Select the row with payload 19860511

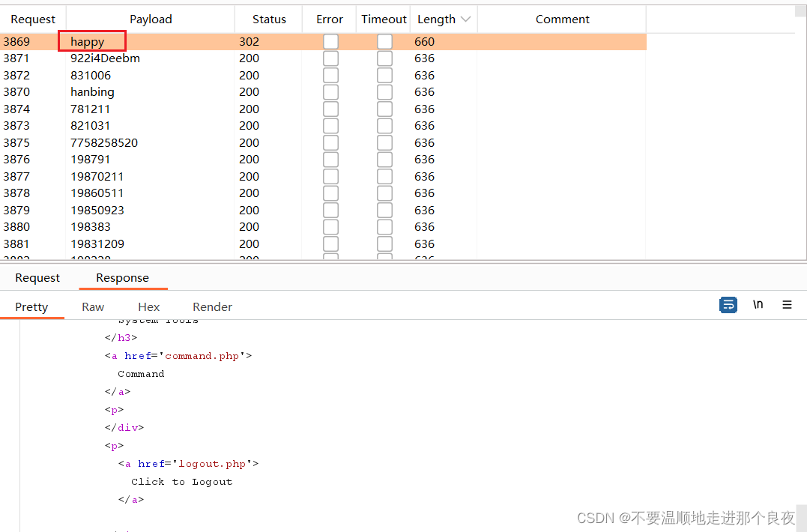click(x=323, y=193)
